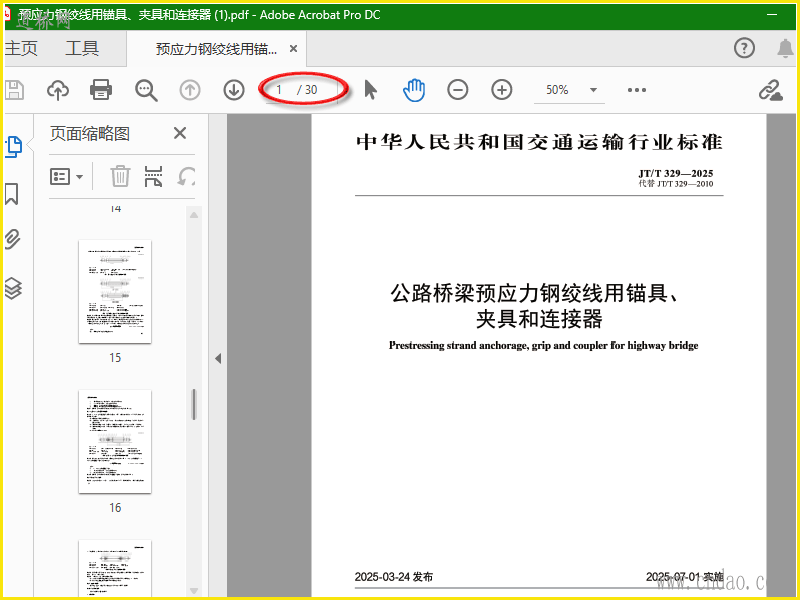Viewport: 800px width, 600px height.
Task: Open the Help question mark icon
Action: tap(744, 48)
